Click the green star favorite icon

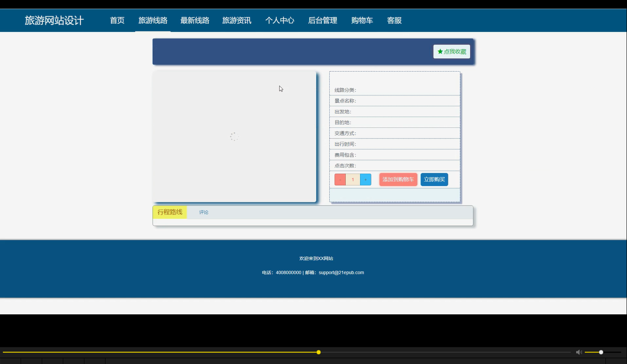tap(440, 51)
